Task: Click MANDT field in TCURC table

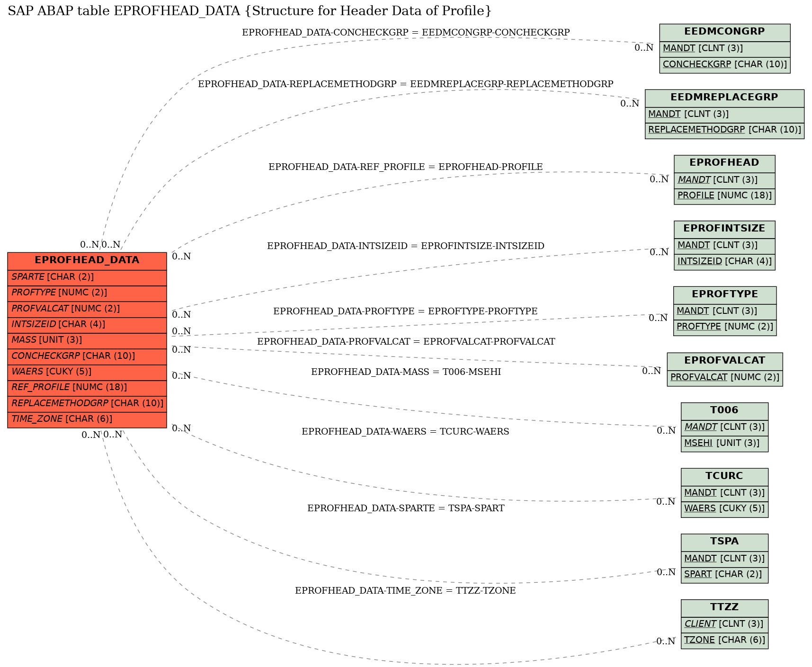Action: click(724, 493)
